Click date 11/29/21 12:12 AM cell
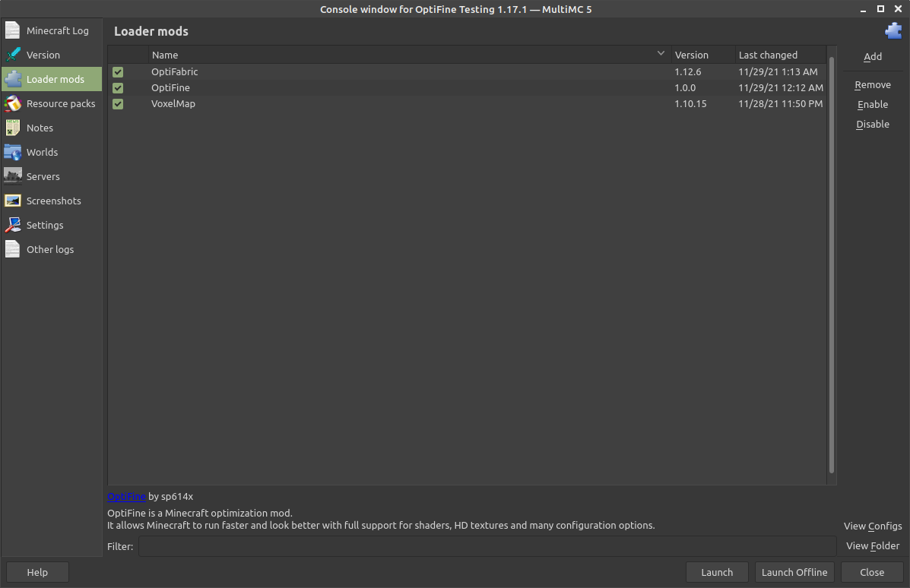The height and width of the screenshot is (588, 910). [x=781, y=88]
